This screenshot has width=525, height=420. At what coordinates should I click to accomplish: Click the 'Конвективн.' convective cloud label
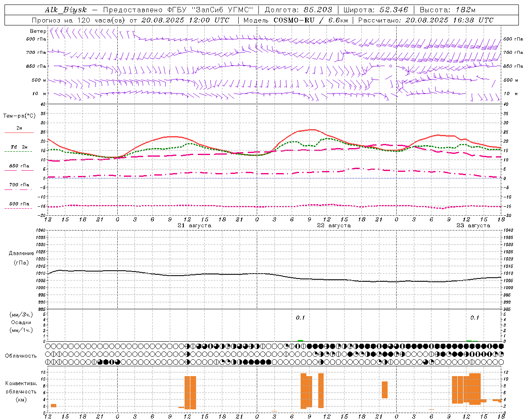pos(21,383)
